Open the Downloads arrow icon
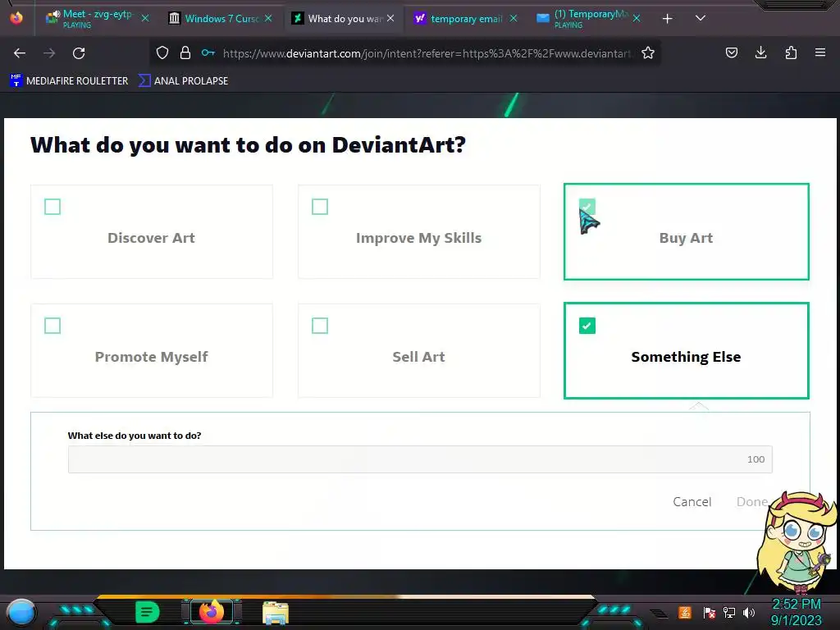 pos(760,52)
